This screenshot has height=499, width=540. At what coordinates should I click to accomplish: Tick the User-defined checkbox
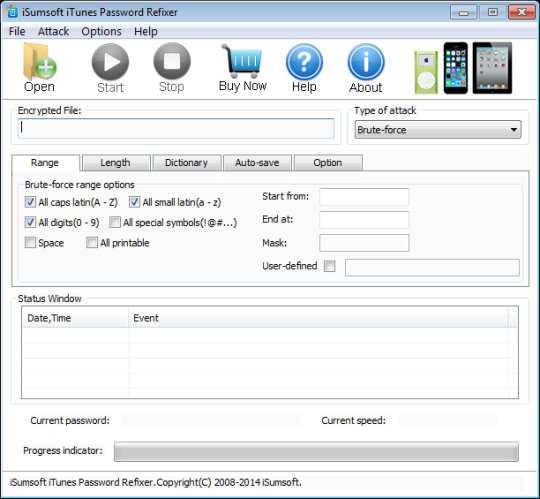coord(330,266)
